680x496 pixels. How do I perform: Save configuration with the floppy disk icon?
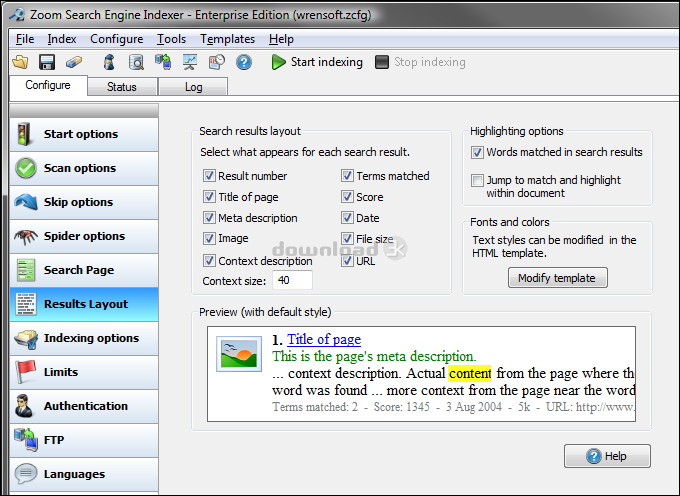pos(47,62)
